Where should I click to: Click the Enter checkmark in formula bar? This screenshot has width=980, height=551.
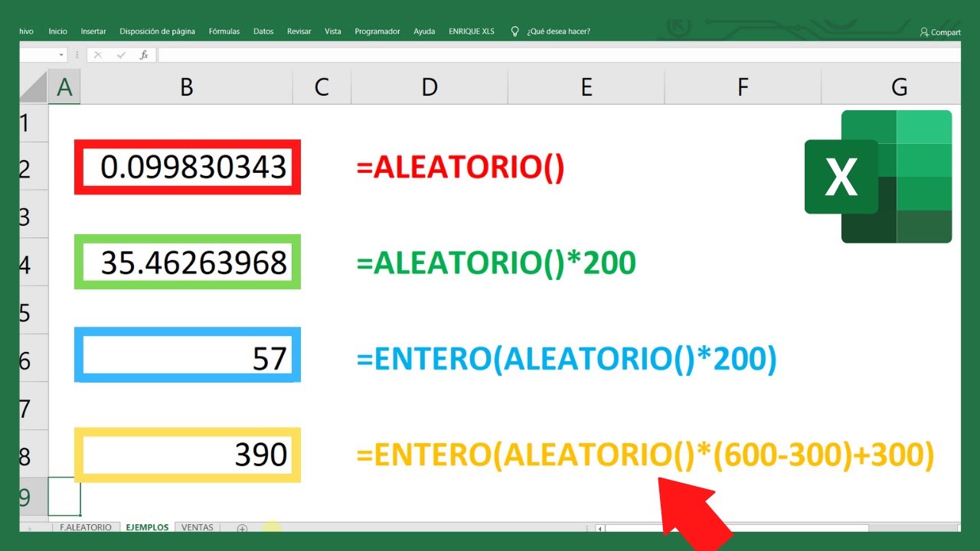pyautogui.click(x=121, y=55)
